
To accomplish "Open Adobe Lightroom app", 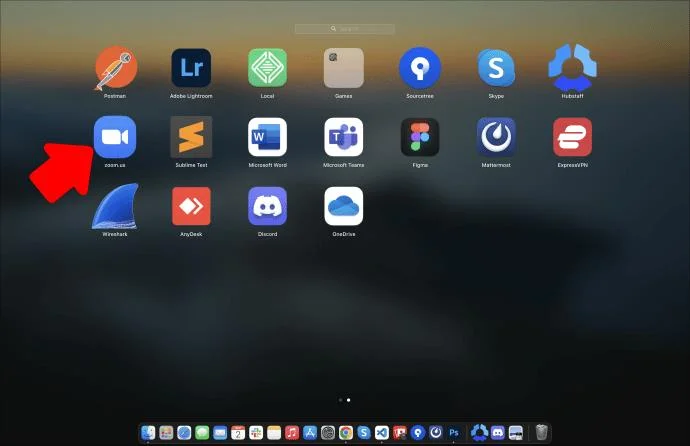I will click(191, 68).
